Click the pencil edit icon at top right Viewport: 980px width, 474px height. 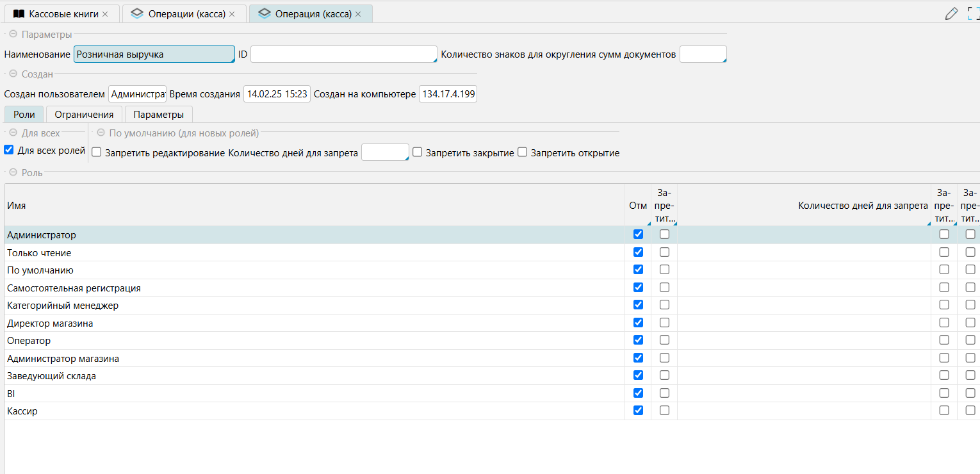tap(951, 13)
